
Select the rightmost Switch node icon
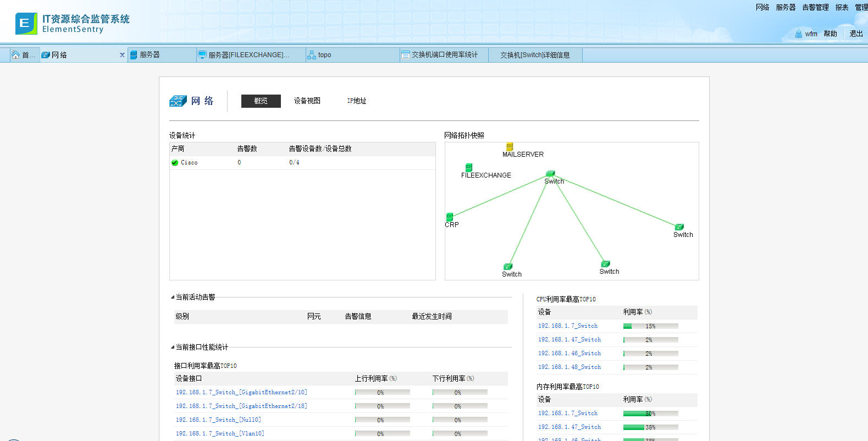click(x=679, y=227)
